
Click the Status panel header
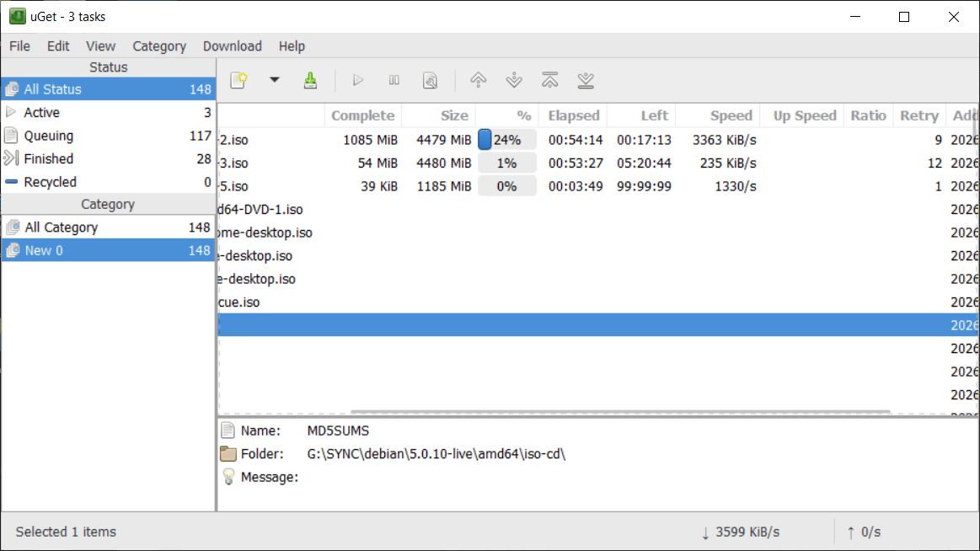pyautogui.click(x=108, y=67)
